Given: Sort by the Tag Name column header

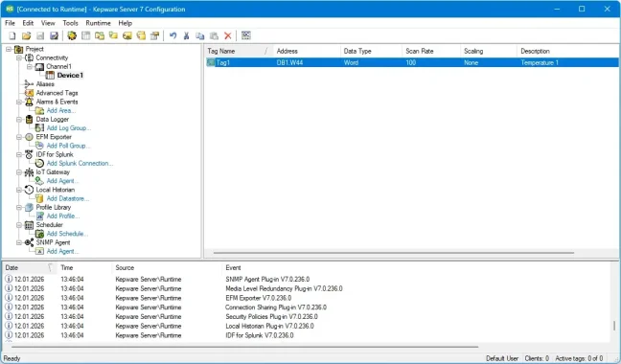Looking at the screenshot, I should (239, 51).
